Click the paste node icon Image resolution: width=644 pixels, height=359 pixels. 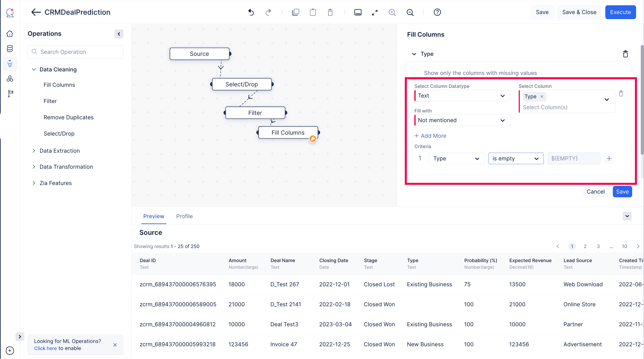[x=313, y=12]
